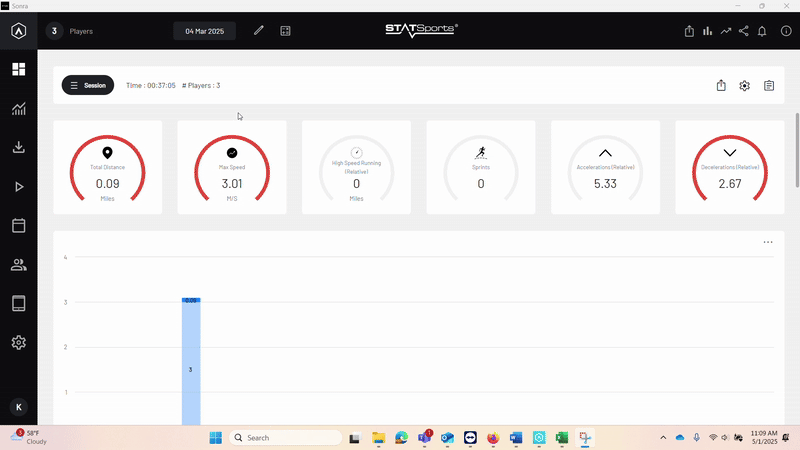Select the High Speed Running gauge card

tap(356, 167)
